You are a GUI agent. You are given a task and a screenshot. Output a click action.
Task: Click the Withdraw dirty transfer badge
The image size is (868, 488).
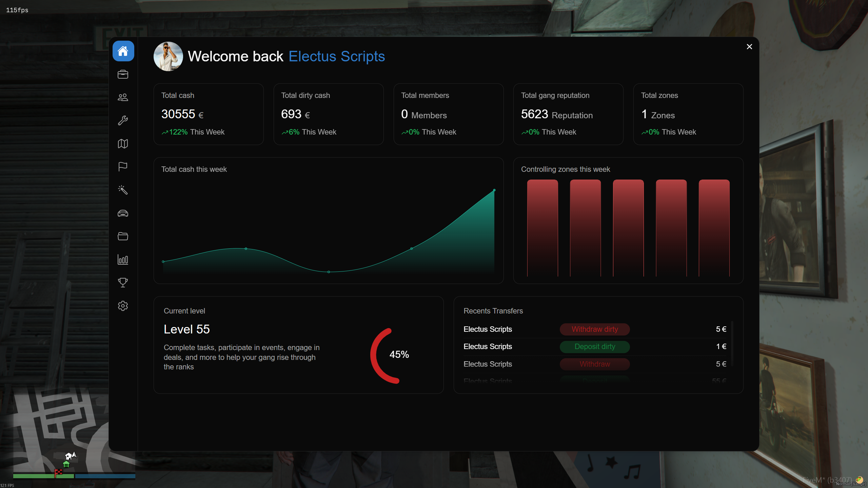point(594,329)
